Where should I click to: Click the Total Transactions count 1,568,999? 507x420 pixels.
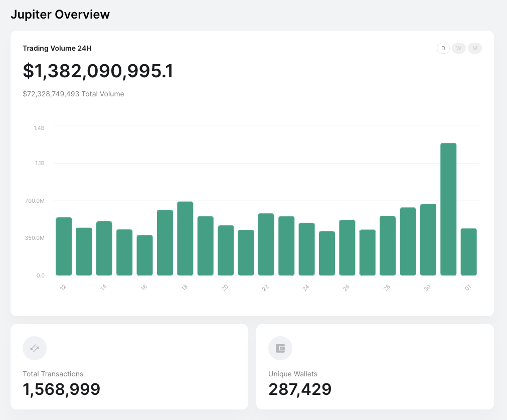point(62,389)
